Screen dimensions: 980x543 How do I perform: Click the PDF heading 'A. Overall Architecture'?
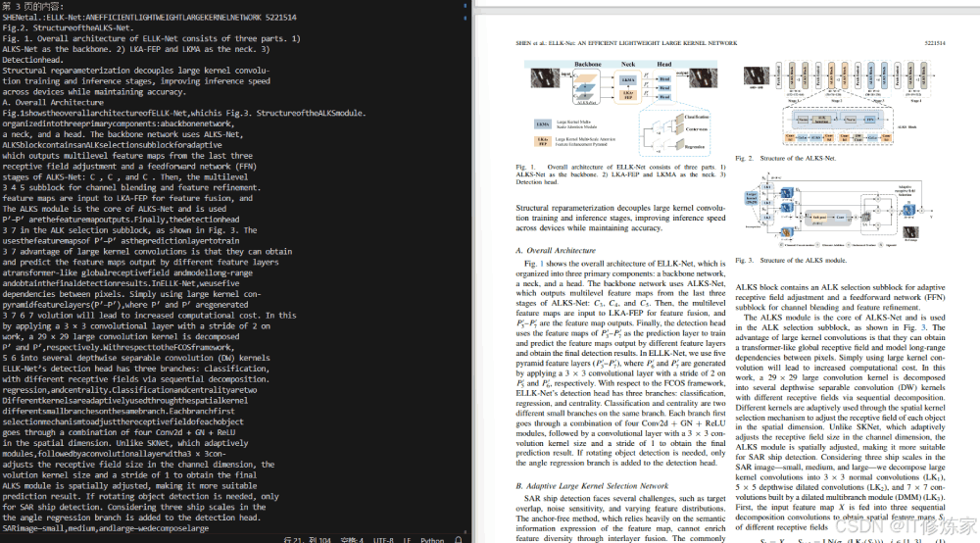point(555,250)
